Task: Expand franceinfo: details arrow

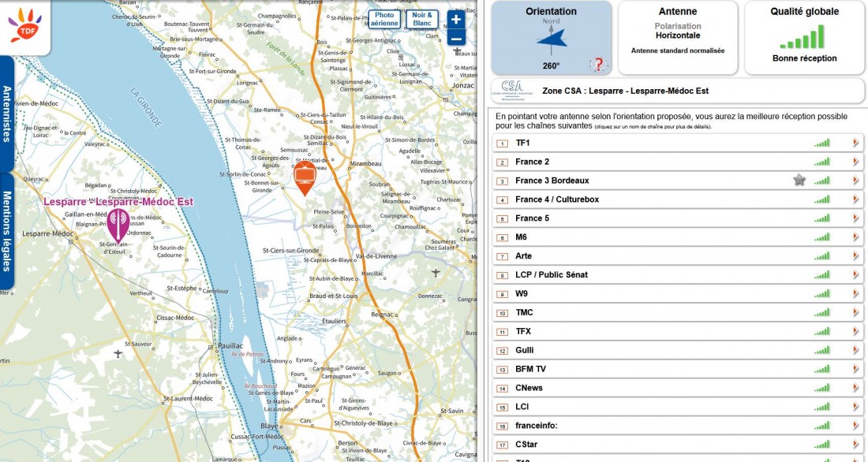Action: pyautogui.click(x=855, y=425)
